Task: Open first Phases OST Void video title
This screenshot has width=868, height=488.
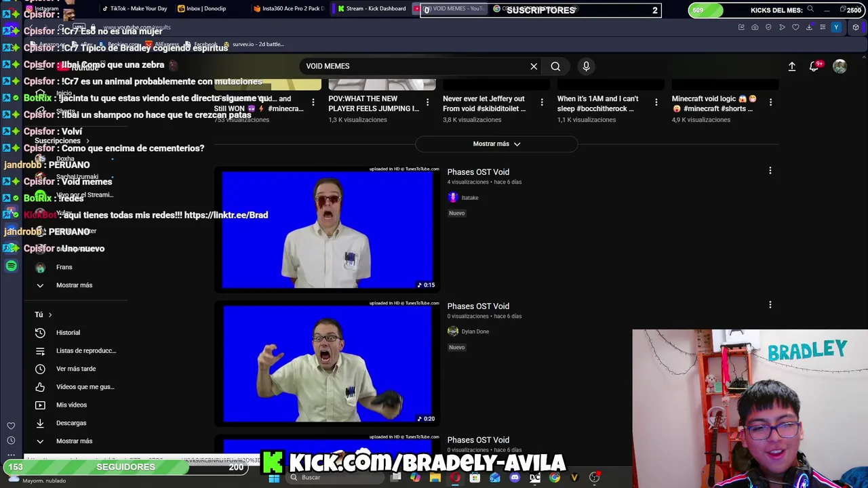Action: pos(478,172)
